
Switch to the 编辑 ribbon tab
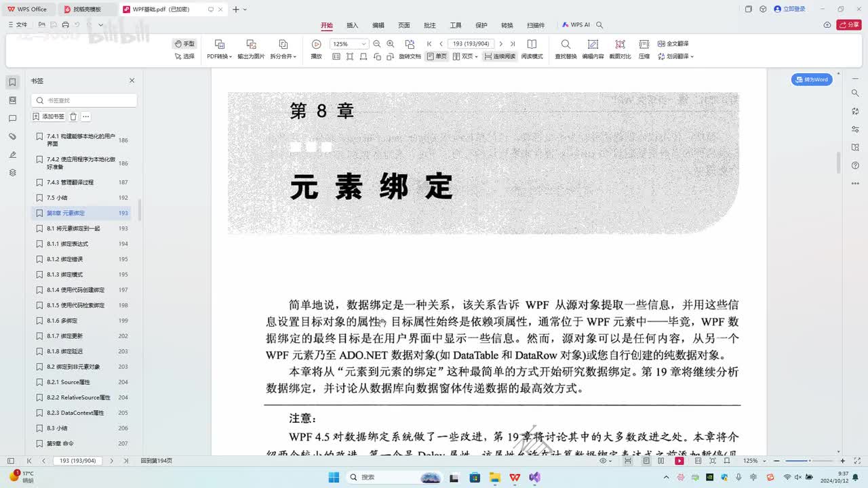pos(378,25)
